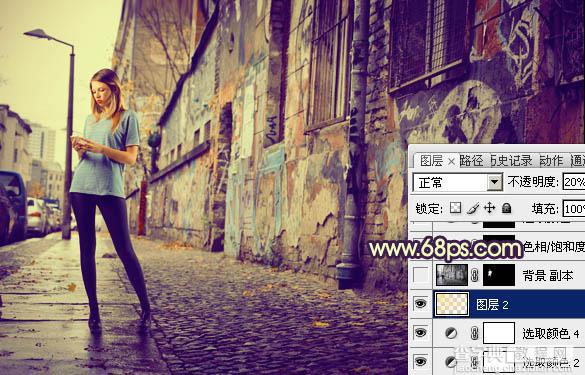The width and height of the screenshot is (585, 375).
Task: Open the 动作 (Actions) tab
Action: tap(552, 161)
